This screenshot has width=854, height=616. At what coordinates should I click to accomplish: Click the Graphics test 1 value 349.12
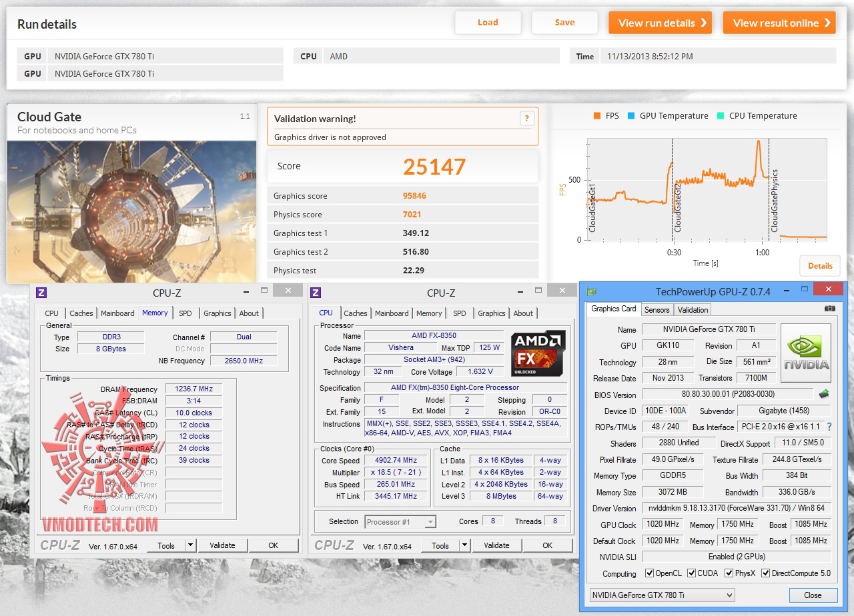(416, 233)
